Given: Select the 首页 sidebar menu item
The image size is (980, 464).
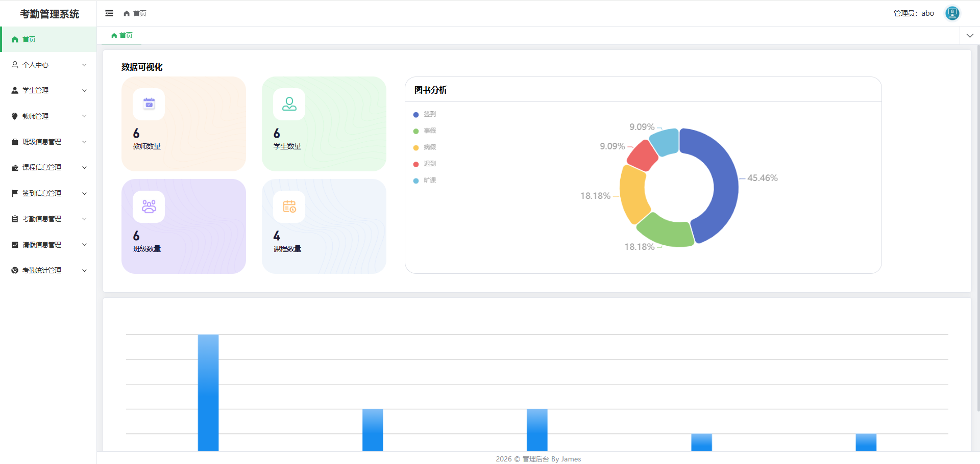Looking at the screenshot, I should coord(48,39).
